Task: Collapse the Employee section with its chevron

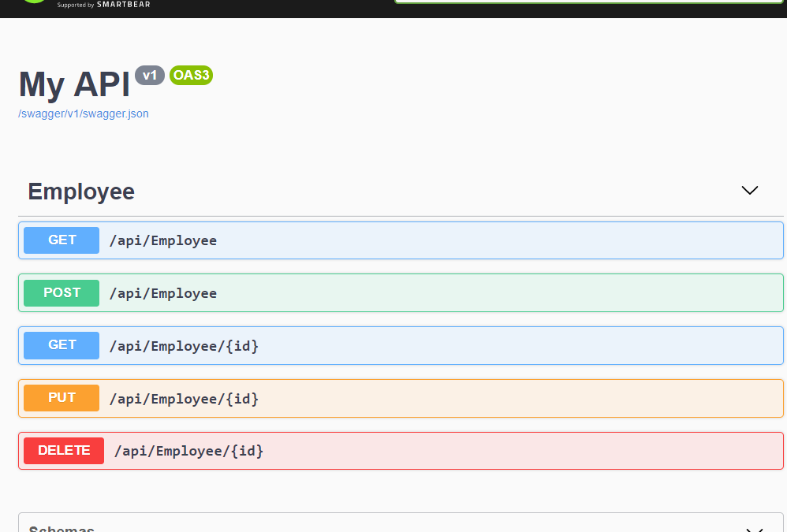Action: click(x=749, y=191)
